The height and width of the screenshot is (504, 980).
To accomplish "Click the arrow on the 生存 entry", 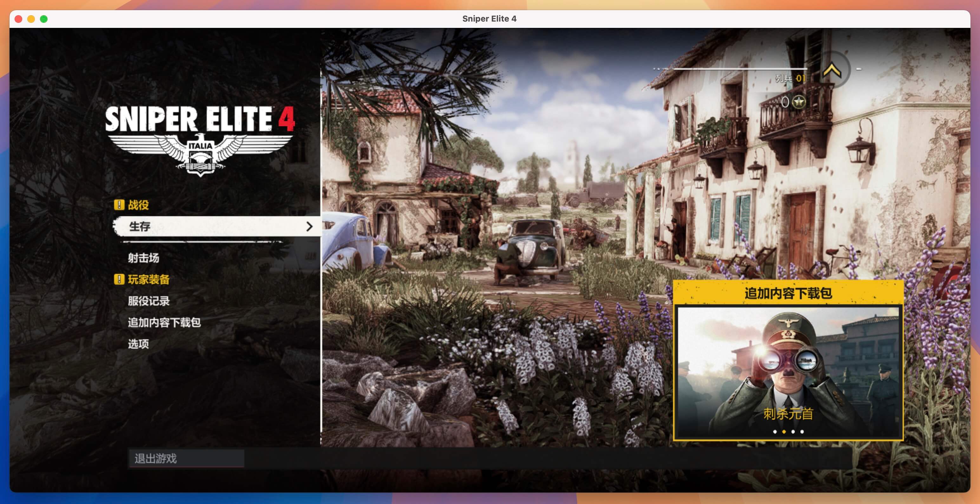I will 309,227.
